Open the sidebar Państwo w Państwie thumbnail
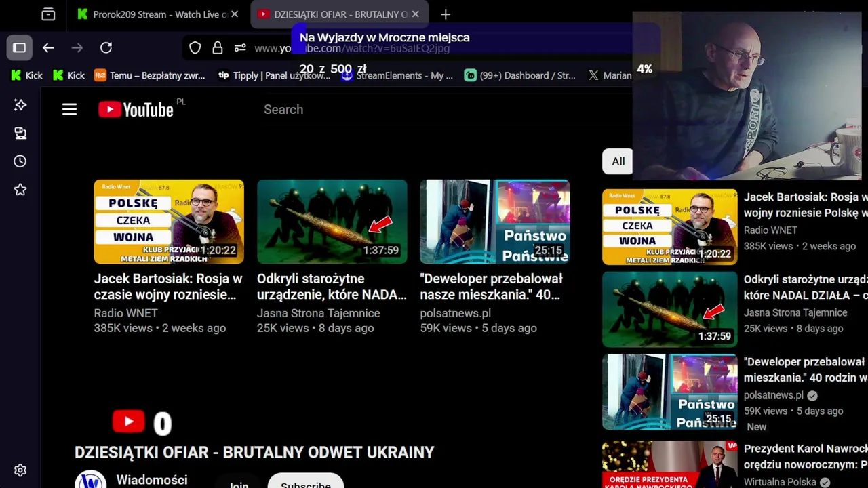The image size is (868, 488). pyautogui.click(x=670, y=392)
